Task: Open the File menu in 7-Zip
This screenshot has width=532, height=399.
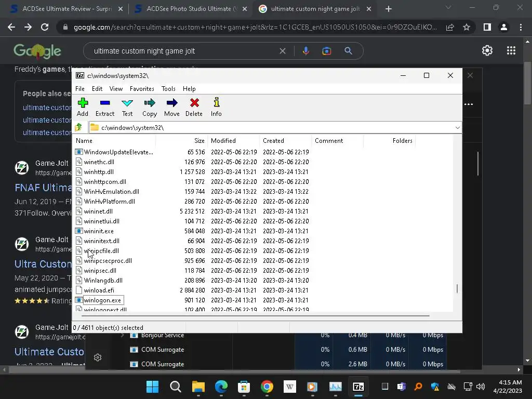Action: point(80,88)
